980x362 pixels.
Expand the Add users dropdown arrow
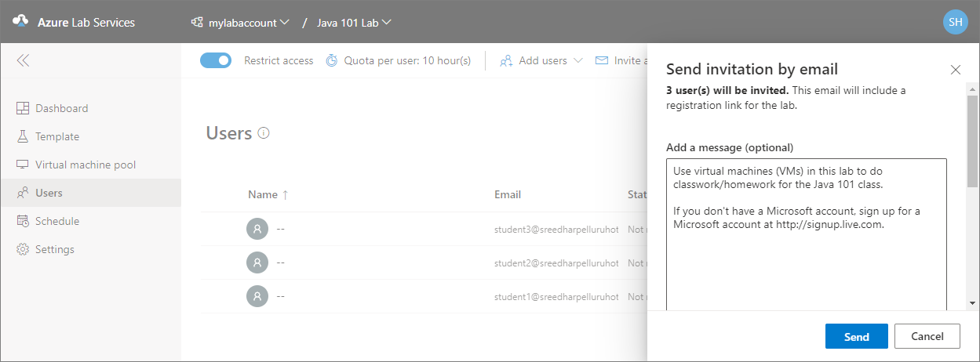click(578, 60)
